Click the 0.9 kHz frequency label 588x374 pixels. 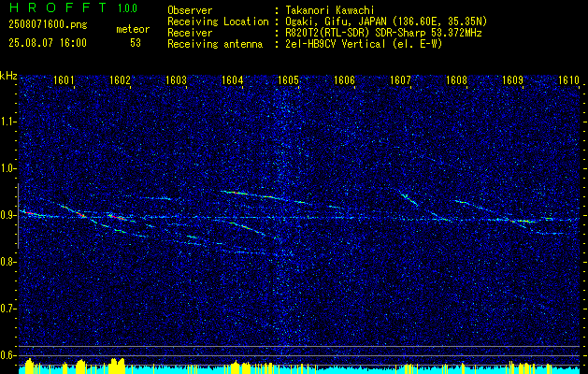[x=8, y=215]
